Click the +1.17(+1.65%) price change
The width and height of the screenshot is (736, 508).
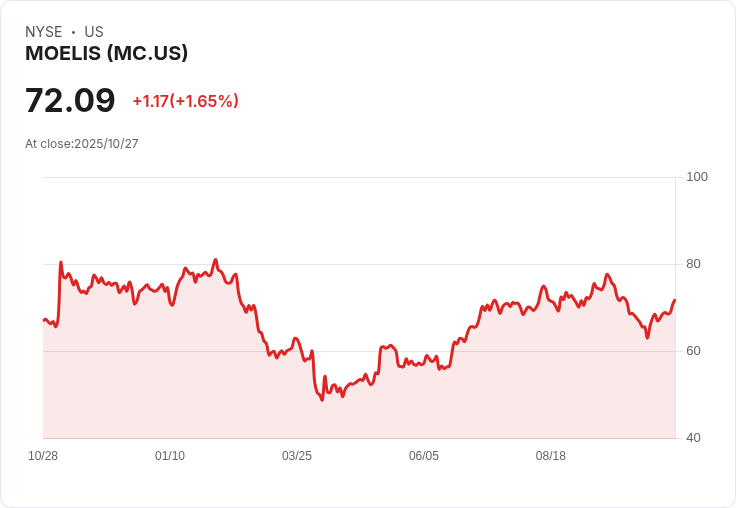pyautogui.click(x=185, y=101)
